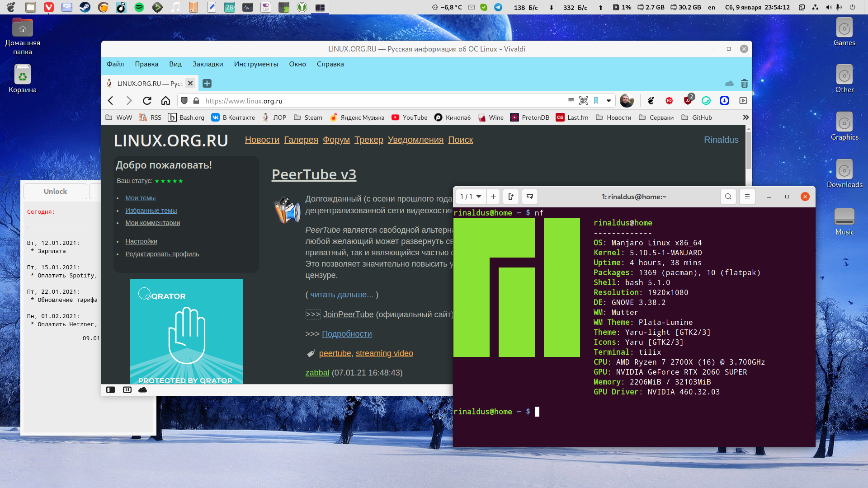The width and height of the screenshot is (868, 488).
Task: Open Tilix hamburger menu
Action: pyautogui.click(x=747, y=197)
